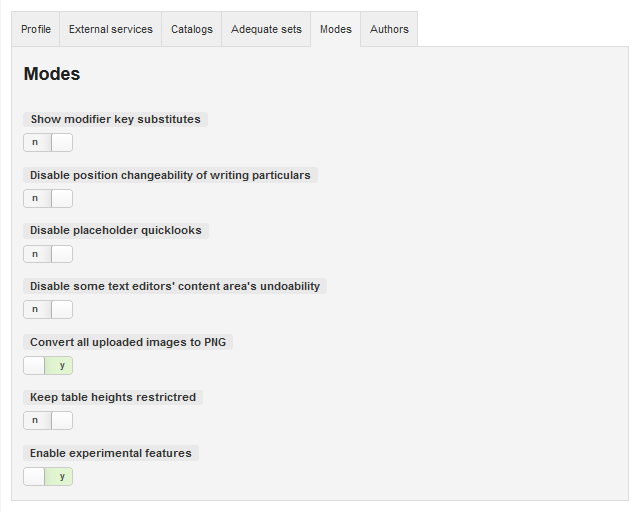
Task: Toggle Show modifier key substitutes switch
Action: (x=48, y=142)
